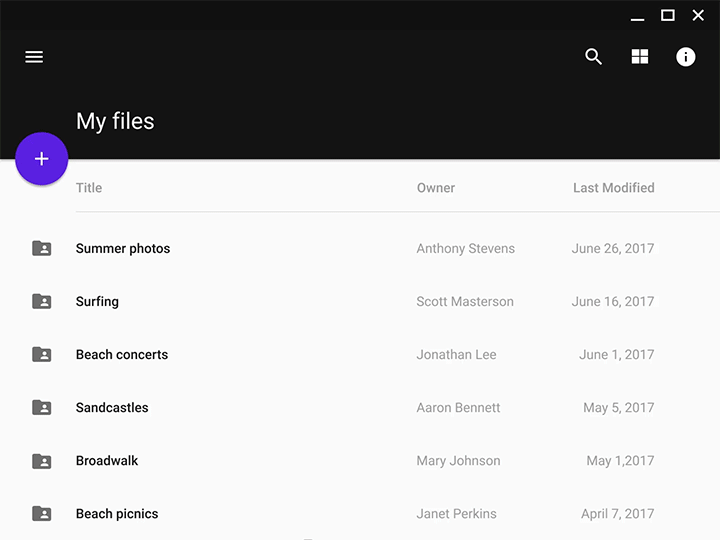This screenshot has height=540, width=720.
Task: Click the Beach picnics folder icon
Action: pos(41,514)
